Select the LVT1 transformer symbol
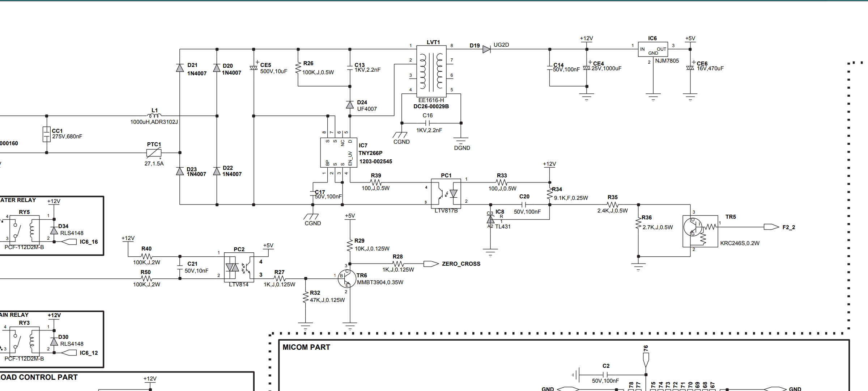Image resolution: width=868 pixels, height=391 pixels. click(x=431, y=71)
